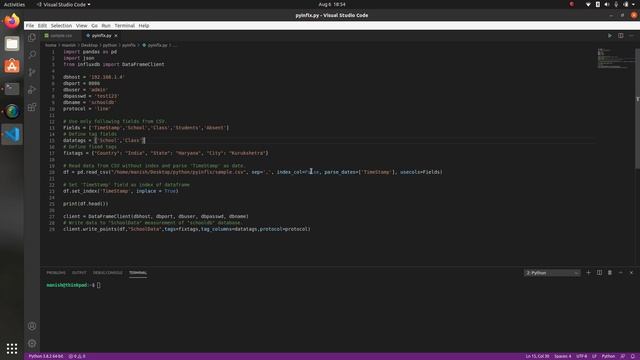Image resolution: width=640 pixels, height=360 pixels.
Task: Switch to the Output panel tab
Action: point(79,273)
